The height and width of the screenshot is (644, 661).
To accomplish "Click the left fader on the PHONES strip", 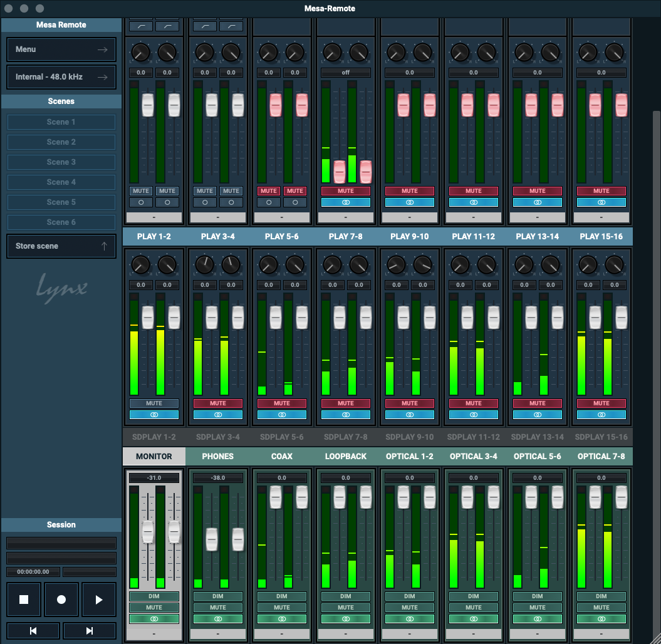I will (212, 539).
